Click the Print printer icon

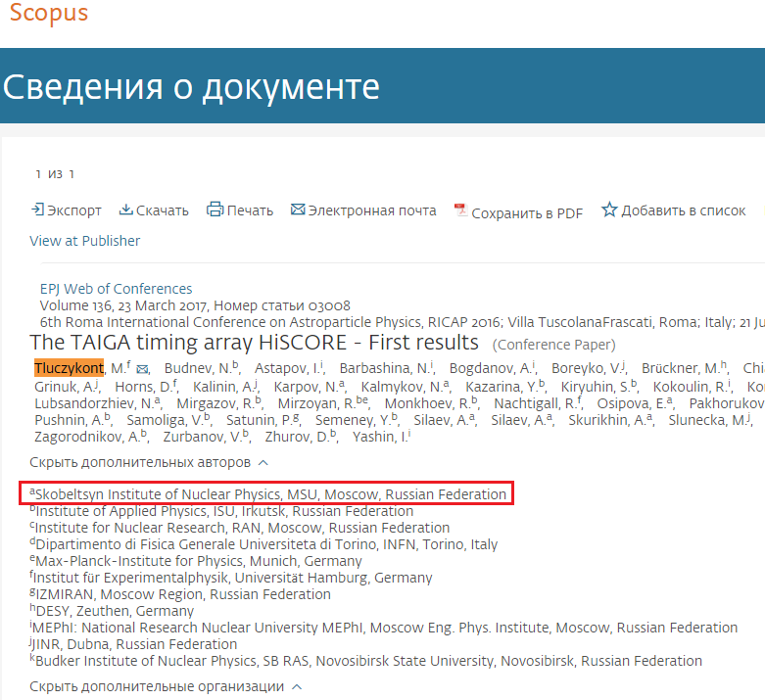215,210
